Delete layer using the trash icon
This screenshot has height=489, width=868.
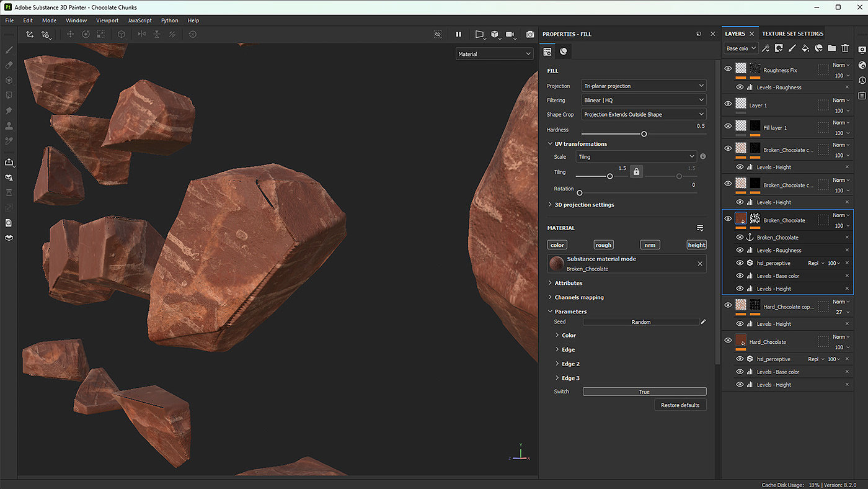pos(845,48)
